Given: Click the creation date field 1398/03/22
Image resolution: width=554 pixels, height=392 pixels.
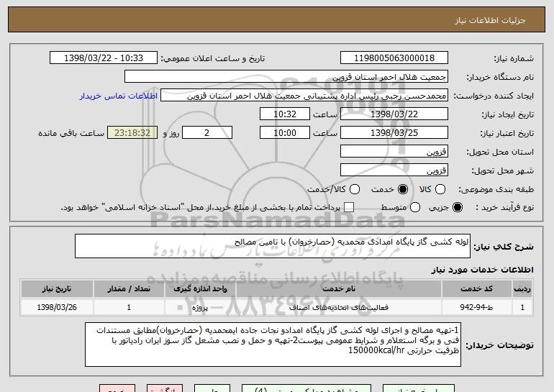Looking at the screenshot, I should [x=394, y=114].
